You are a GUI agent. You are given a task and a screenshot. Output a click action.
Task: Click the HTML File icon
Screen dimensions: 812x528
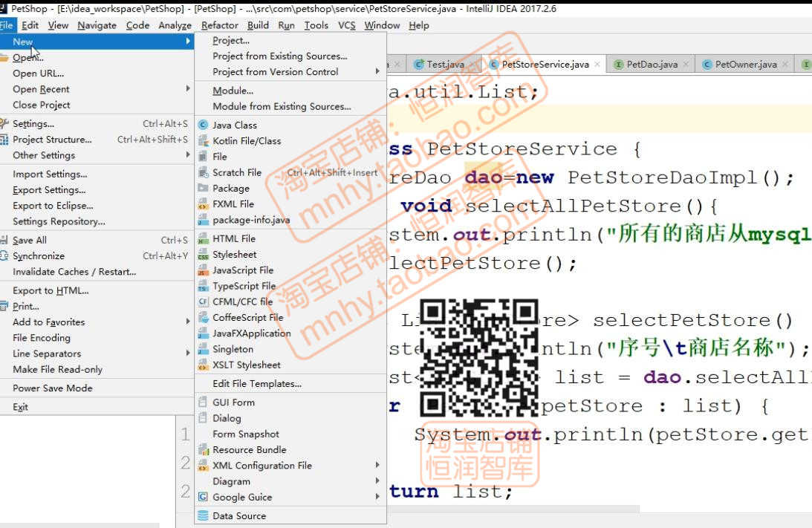[x=203, y=238]
